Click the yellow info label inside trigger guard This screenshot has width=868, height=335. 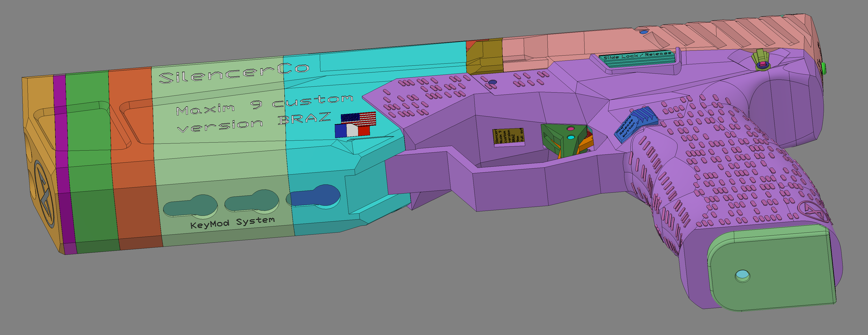click(x=509, y=137)
